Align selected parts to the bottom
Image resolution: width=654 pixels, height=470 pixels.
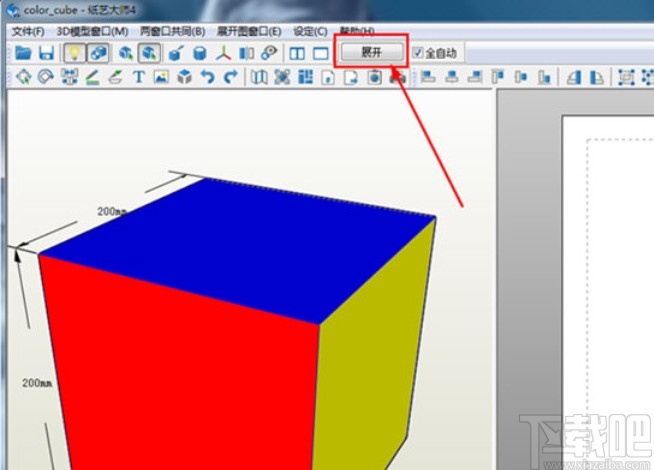pyautogui.click(x=544, y=77)
